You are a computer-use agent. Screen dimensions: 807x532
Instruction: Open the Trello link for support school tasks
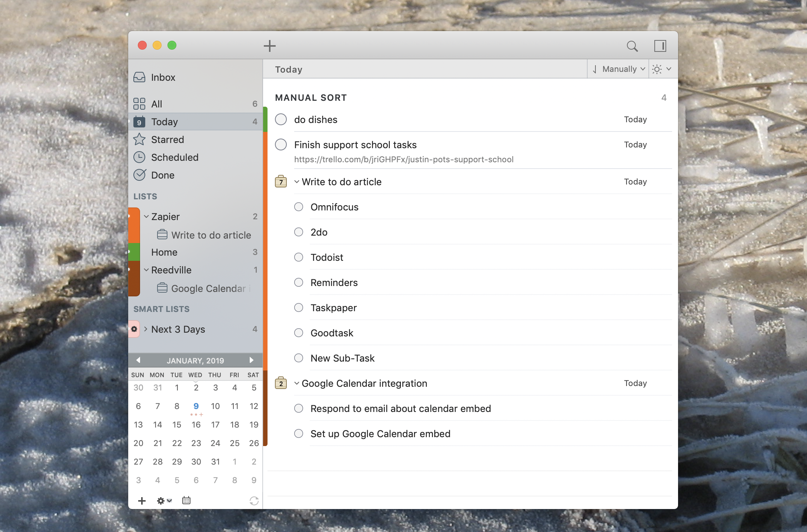pos(403,159)
